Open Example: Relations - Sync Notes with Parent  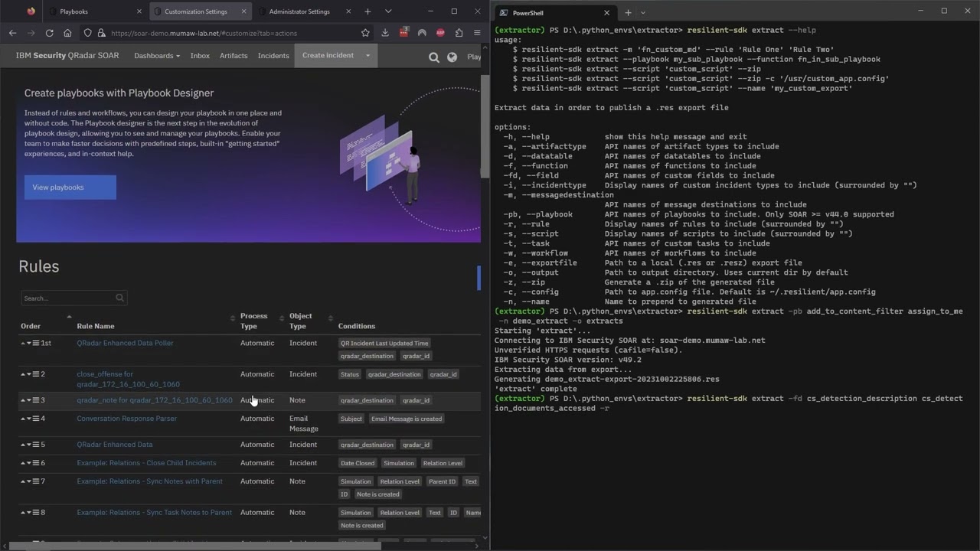(149, 481)
